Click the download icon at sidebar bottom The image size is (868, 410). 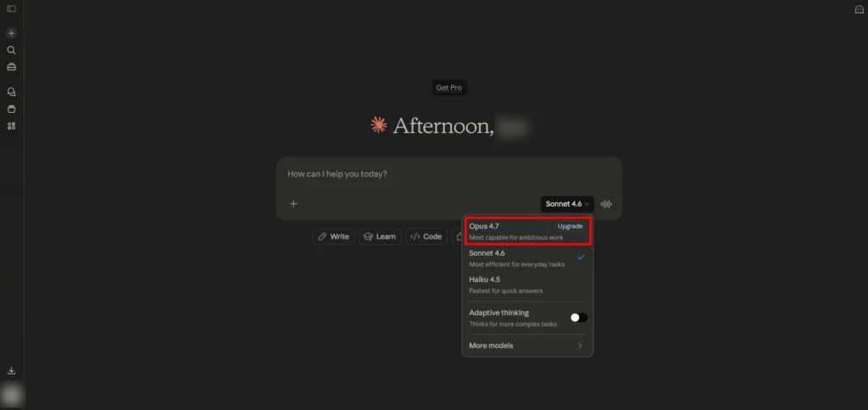click(11, 371)
